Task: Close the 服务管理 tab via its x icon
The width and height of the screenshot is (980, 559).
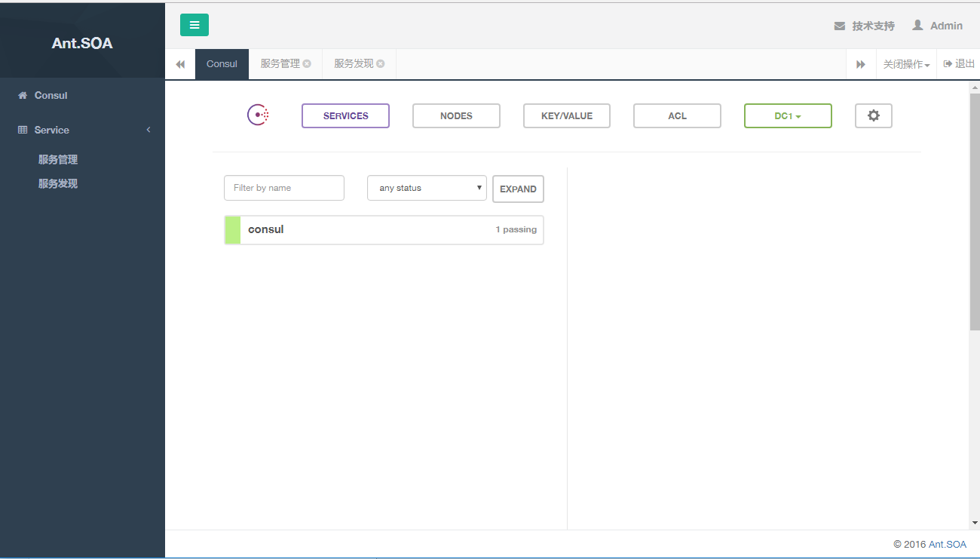Action: click(x=307, y=63)
